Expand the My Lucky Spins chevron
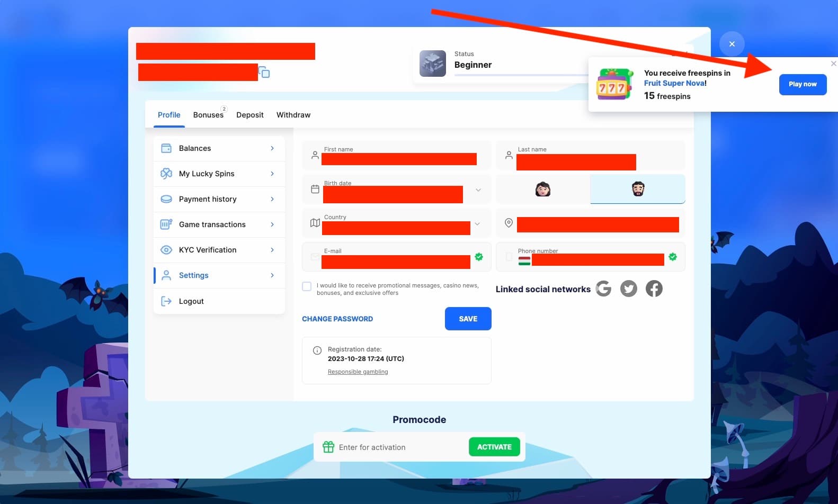 pyautogui.click(x=272, y=174)
